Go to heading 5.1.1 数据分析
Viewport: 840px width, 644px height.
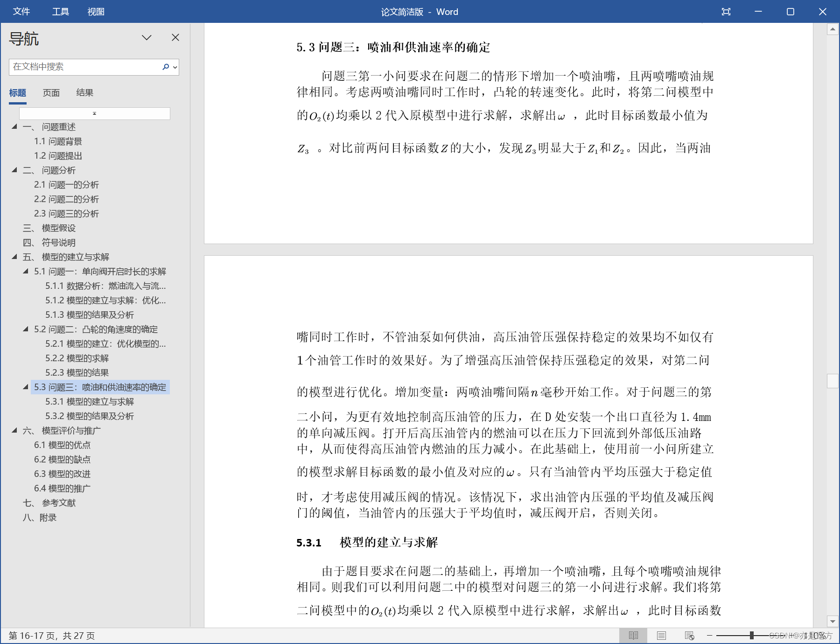(x=105, y=286)
